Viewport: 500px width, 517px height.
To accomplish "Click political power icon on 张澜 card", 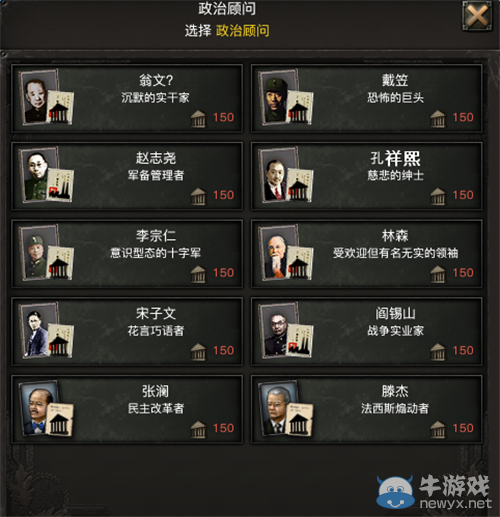I will click(199, 429).
